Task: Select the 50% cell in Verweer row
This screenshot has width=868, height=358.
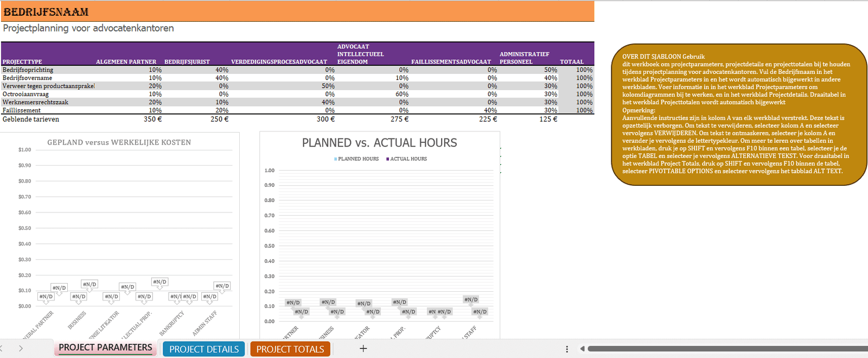Action: [328, 86]
